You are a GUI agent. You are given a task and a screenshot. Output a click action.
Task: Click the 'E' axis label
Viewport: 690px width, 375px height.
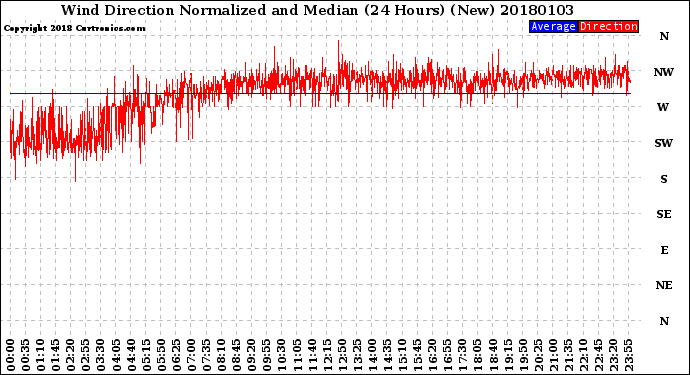click(x=664, y=250)
